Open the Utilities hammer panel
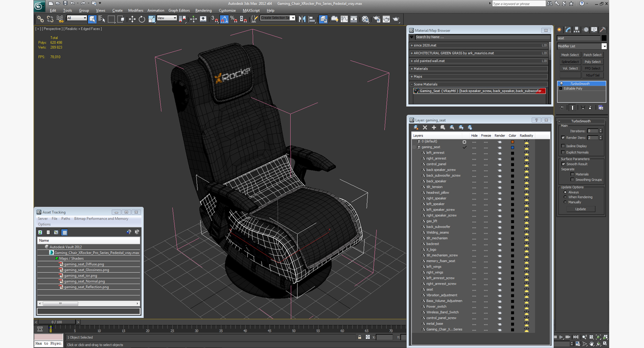Image resolution: width=644 pixels, height=348 pixels. (603, 30)
